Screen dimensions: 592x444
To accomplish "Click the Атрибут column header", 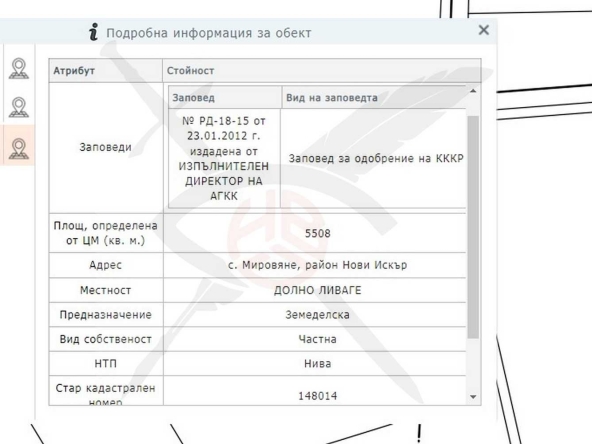I will tap(106, 71).
